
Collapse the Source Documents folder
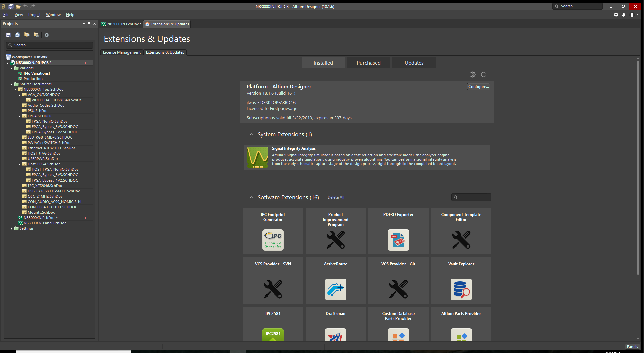pos(12,84)
